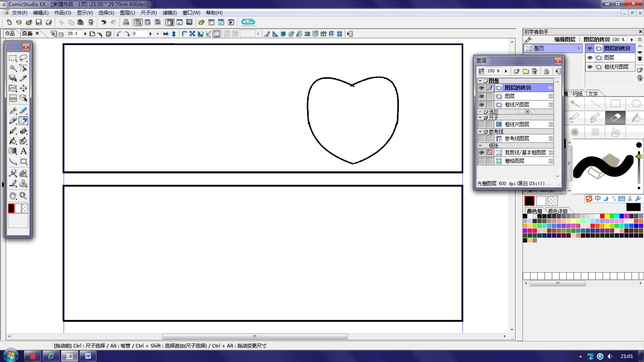Viewport: 644px width, 362px height.
Task: Select the gradient tool
Action: [x=13, y=151]
